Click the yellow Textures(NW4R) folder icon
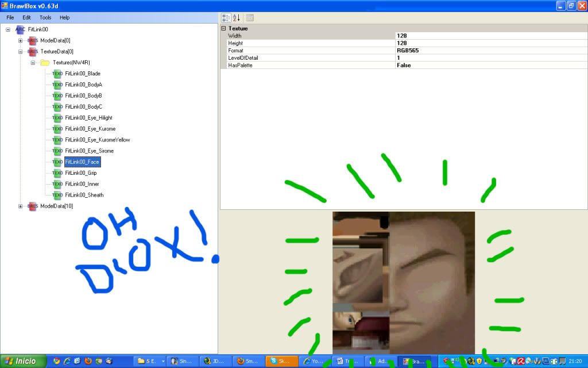Image resolution: width=588 pixels, height=368 pixels. (45, 63)
